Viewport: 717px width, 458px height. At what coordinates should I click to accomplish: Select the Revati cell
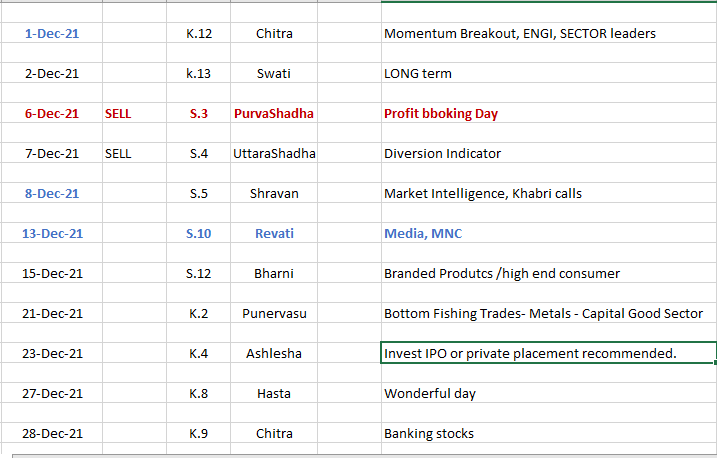coord(274,234)
